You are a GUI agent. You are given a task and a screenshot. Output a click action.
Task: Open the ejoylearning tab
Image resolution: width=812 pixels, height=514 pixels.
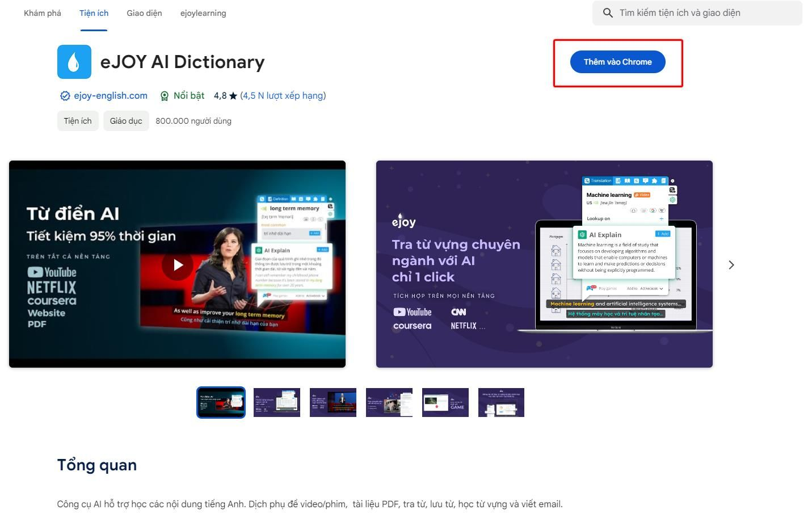click(203, 13)
